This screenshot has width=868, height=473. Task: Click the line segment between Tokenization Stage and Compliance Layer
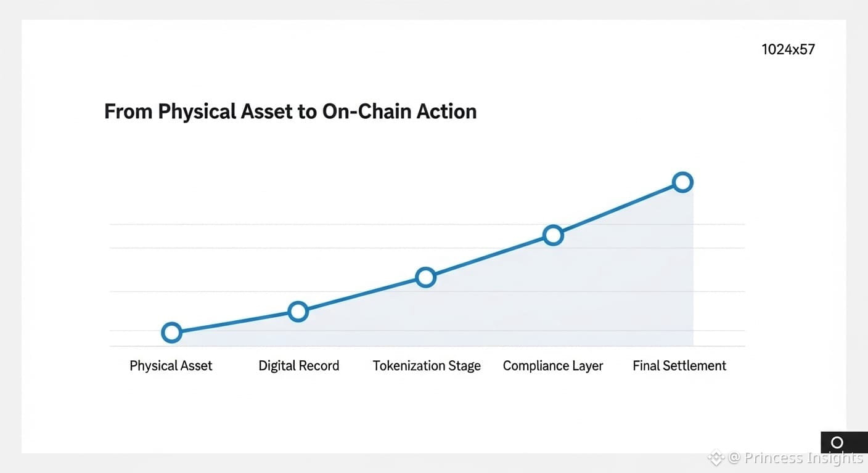(x=489, y=256)
